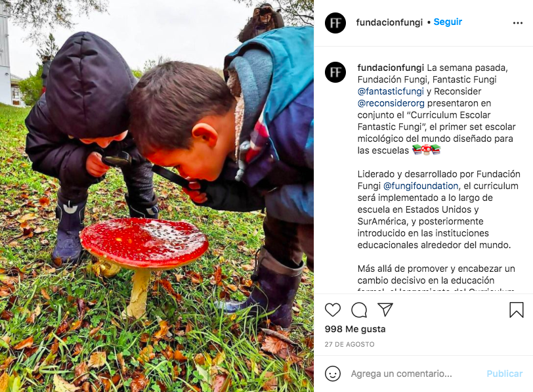Save post with bookmark icon

(x=517, y=310)
